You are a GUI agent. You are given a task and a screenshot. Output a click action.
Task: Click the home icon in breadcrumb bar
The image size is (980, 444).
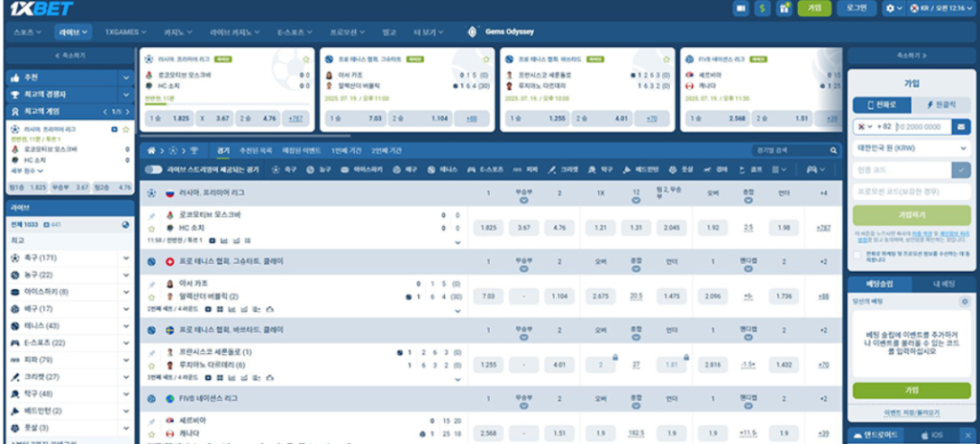(150, 150)
